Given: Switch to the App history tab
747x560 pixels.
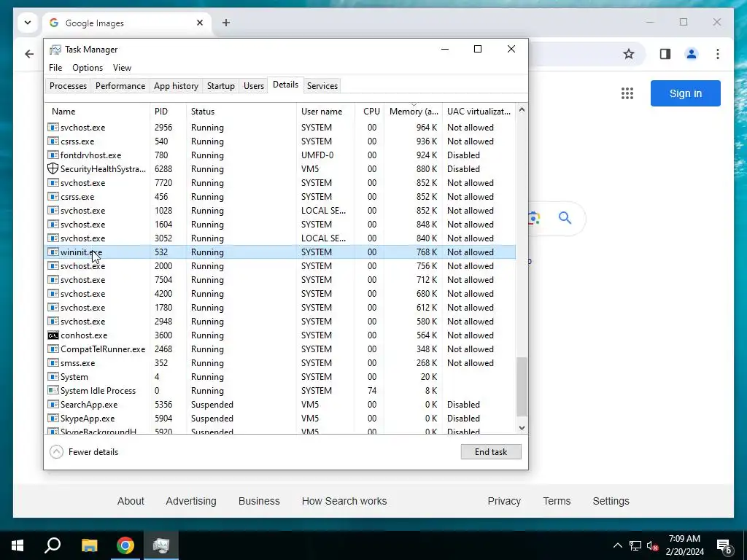Looking at the screenshot, I should [x=176, y=86].
